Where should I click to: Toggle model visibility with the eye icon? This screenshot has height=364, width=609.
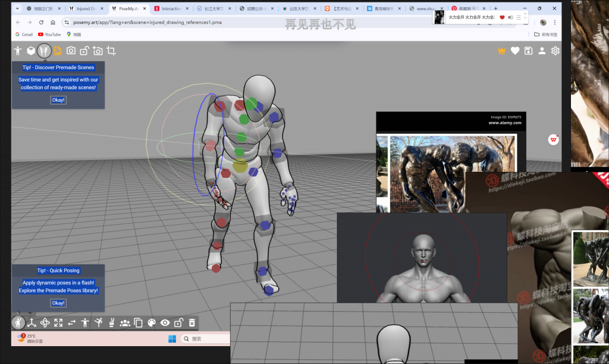click(165, 322)
